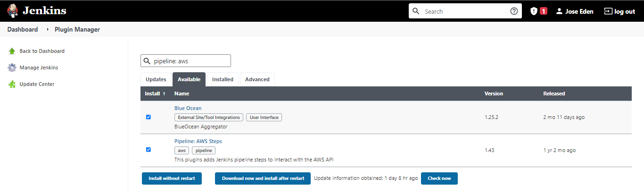Click Install without restart button
Screen dimensions: 644x195
[172, 178]
